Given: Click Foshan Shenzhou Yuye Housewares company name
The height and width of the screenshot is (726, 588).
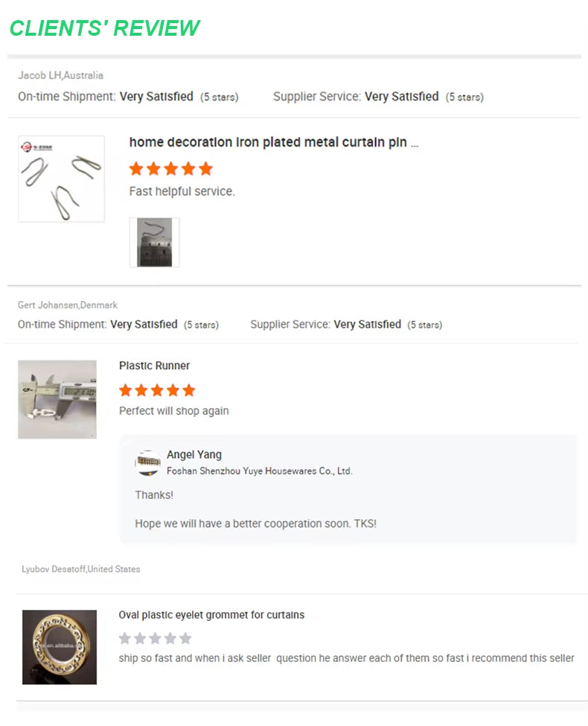Looking at the screenshot, I should coord(260,471).
